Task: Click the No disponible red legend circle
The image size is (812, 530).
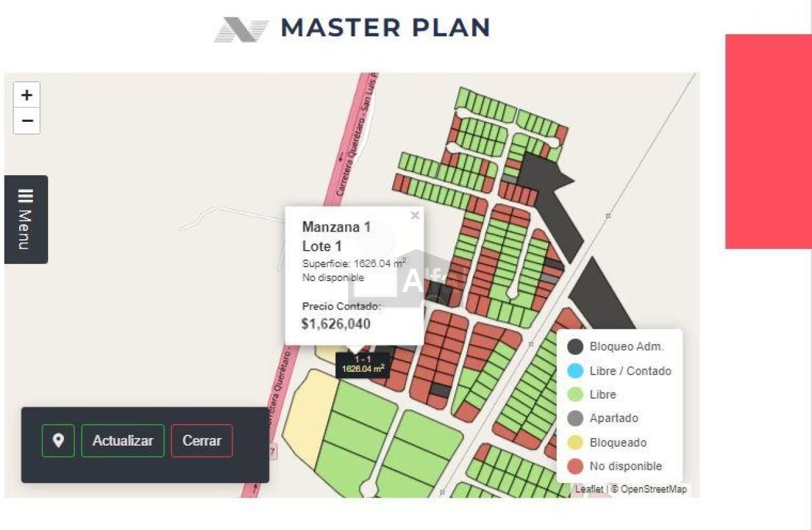Action: [x=575, y=467]
